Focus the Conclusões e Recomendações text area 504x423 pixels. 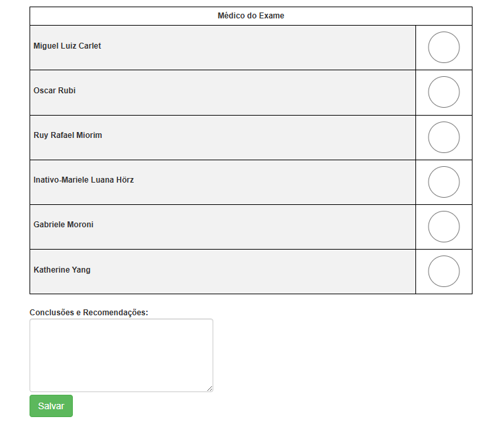[x=121, y=355]
